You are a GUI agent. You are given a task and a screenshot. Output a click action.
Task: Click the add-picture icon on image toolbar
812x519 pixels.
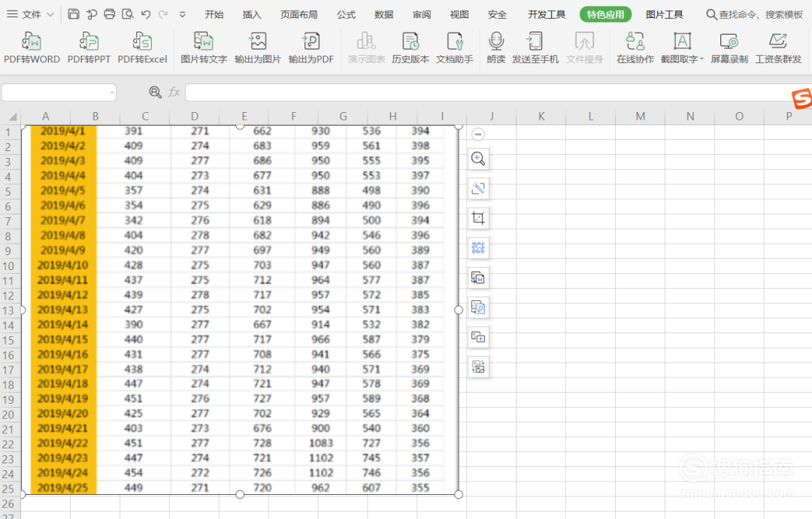coord(478,338)
